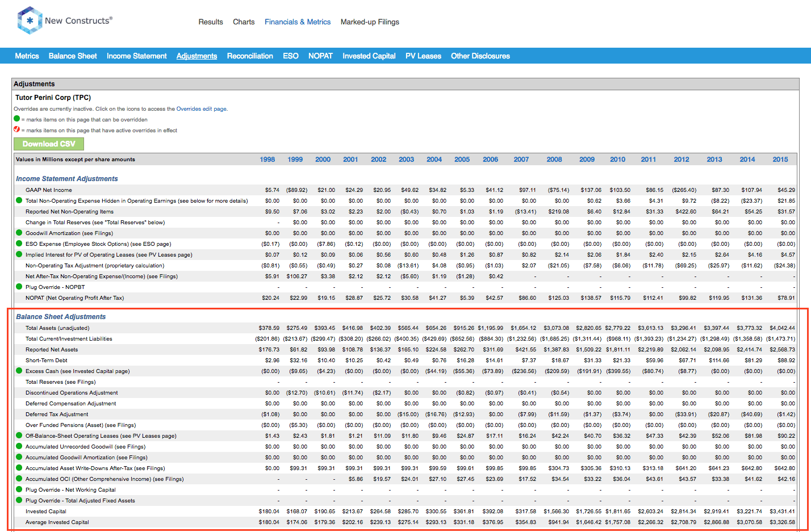Click the Deferred Compensation Adjustment label

71,404
